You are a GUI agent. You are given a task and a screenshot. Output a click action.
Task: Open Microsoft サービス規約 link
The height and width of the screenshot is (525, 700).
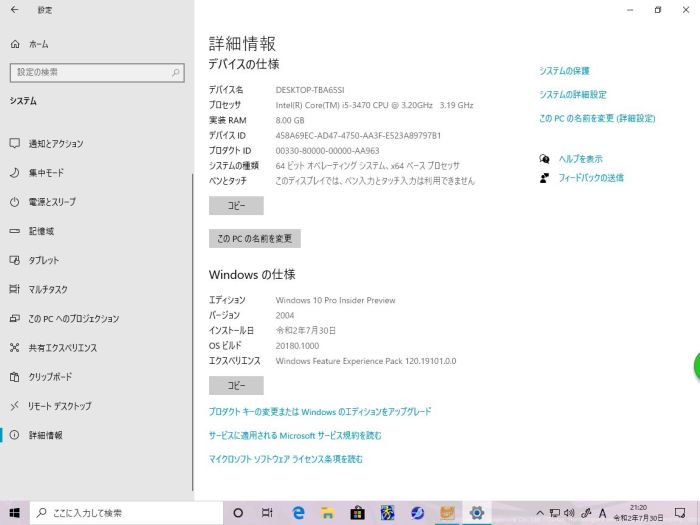(295, 436)
